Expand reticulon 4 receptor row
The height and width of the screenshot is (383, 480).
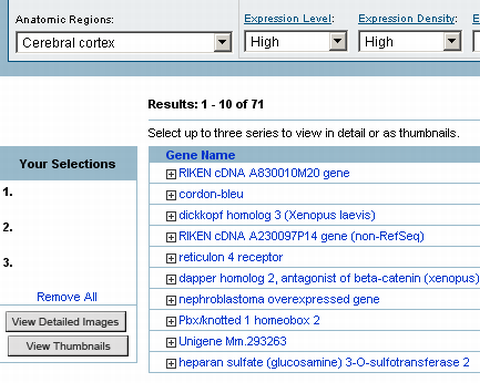coord(171,258)
